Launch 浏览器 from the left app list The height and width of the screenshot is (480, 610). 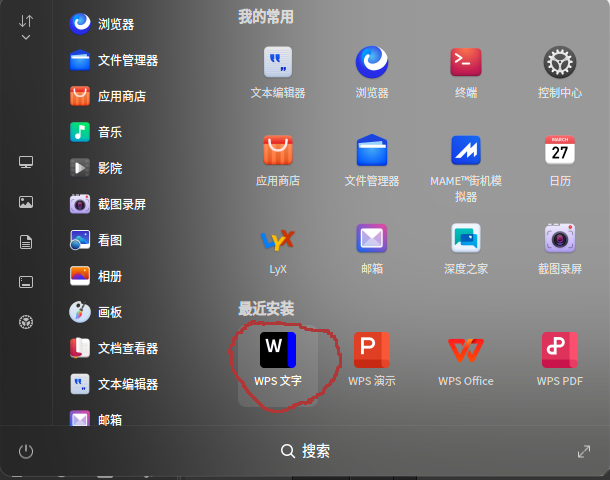102,24
